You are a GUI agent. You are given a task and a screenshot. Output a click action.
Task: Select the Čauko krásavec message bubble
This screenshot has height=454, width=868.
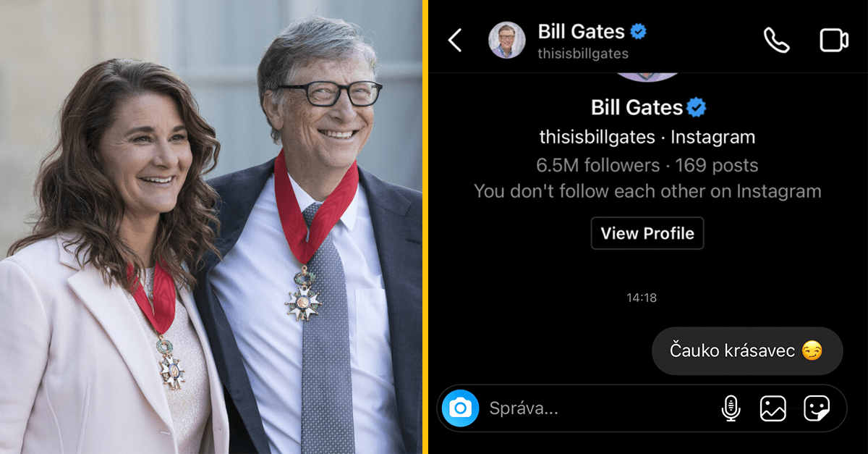point(747,351)
